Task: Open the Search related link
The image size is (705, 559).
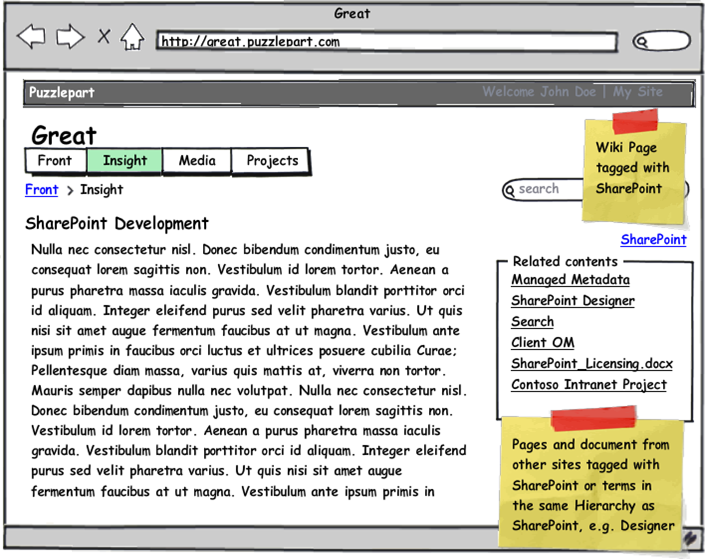Action: 532,322
